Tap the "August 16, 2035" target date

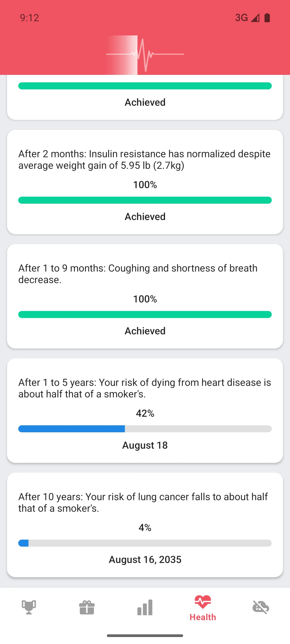click(x=145, y=560)
